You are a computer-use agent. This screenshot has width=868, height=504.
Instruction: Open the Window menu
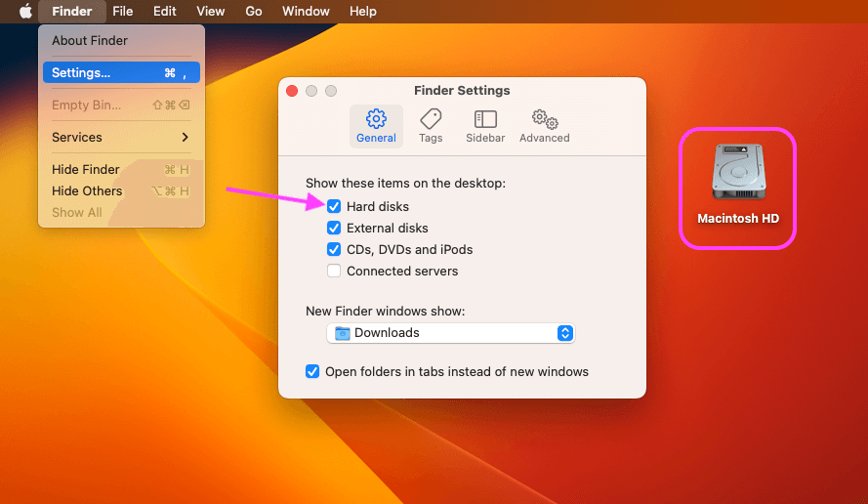click(306, 11)
